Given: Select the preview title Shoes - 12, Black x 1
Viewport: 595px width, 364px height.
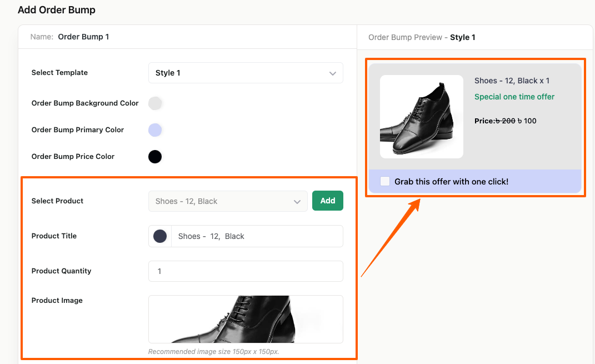Looking at the screenshot, I should click(x=512, y=81).
